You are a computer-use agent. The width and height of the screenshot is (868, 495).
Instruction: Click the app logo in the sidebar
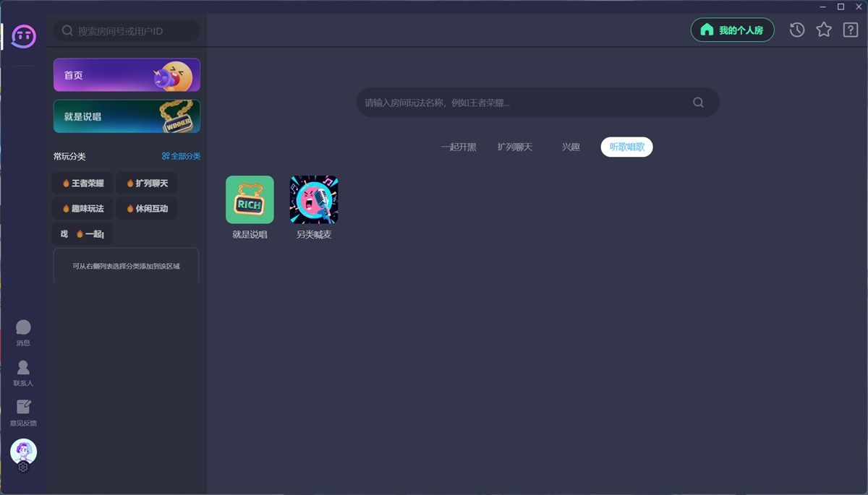point(24,35)
